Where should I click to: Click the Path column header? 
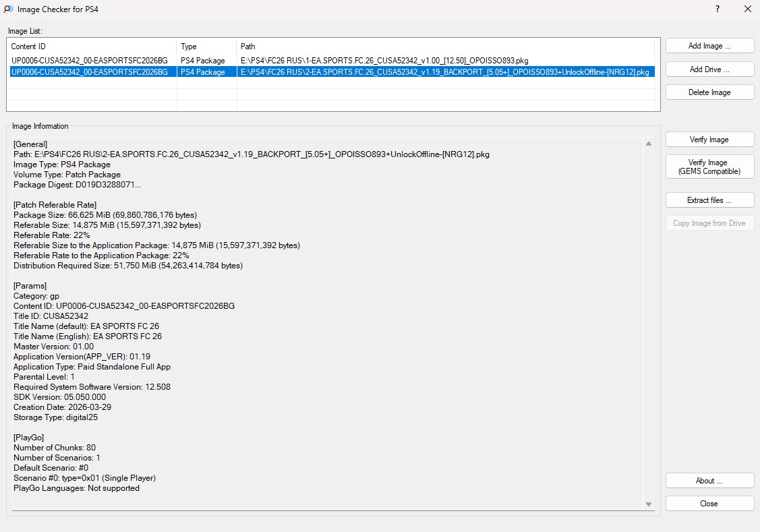click(x=445, y=47)
